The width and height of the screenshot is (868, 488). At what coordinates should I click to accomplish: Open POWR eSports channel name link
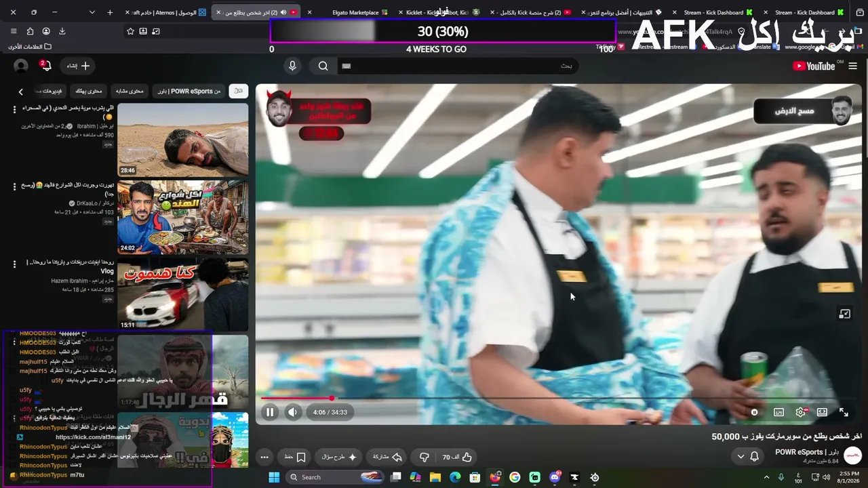[807, 452]
